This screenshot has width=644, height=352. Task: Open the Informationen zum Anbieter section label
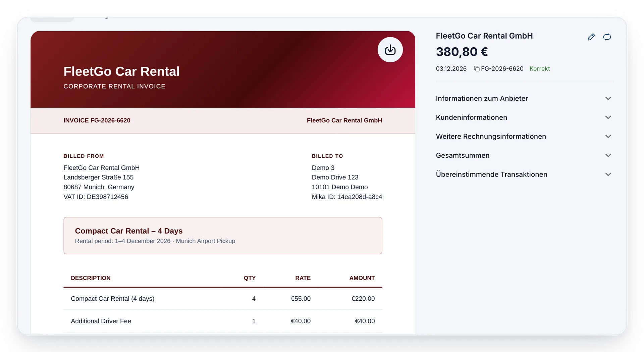(x=482, y=98)
